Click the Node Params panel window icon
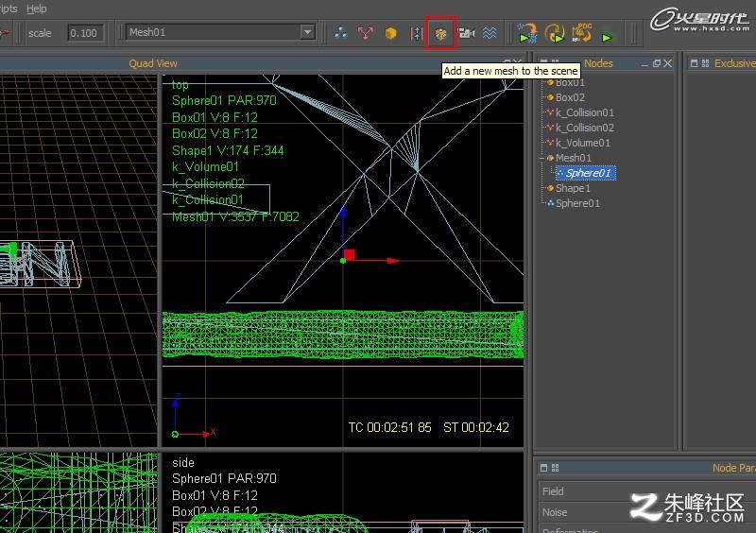 point(544,468)
